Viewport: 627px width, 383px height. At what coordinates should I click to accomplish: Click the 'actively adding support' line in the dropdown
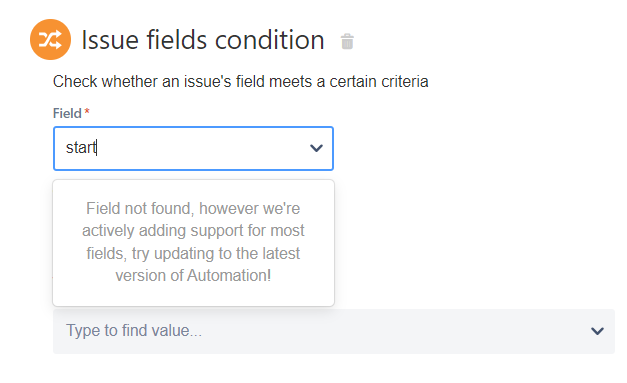coord(193,231)
